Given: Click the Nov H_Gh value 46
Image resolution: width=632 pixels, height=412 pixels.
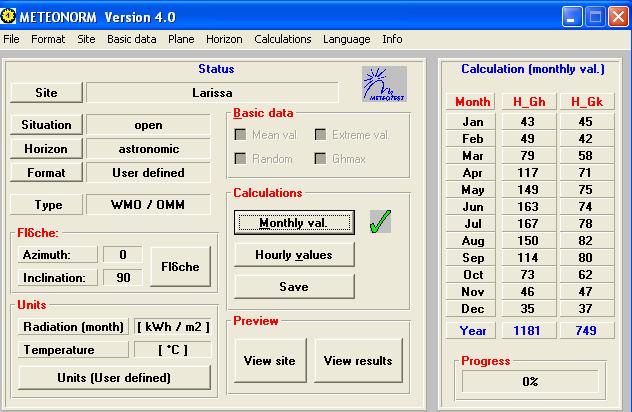Looking at the screenshot, I should point(529,291).
